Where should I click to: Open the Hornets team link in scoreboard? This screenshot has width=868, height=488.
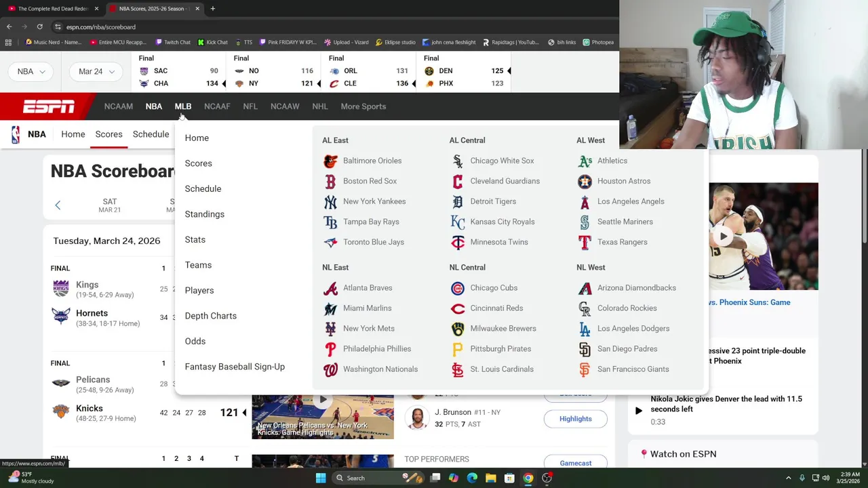pyautogui.click(x=92, y=313)
